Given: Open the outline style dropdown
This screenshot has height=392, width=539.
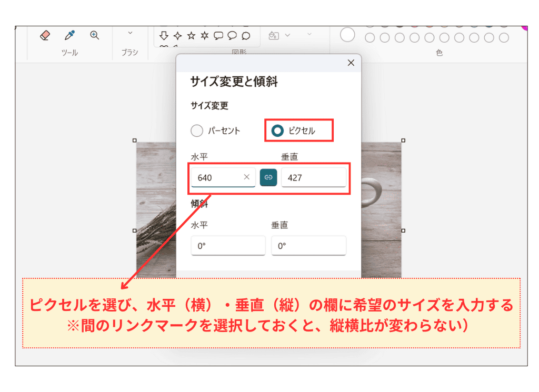Looking at the screenshot, I should pyautogui.click(x=309, y=35).
